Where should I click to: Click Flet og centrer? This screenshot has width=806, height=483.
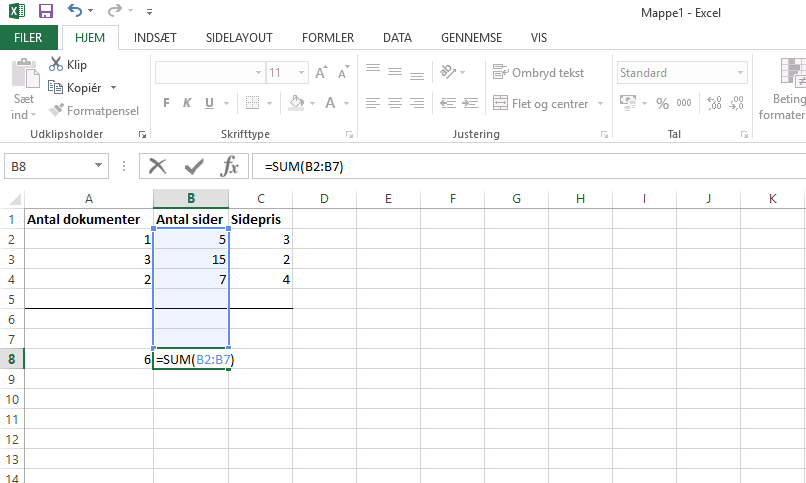tap(540, 103)
